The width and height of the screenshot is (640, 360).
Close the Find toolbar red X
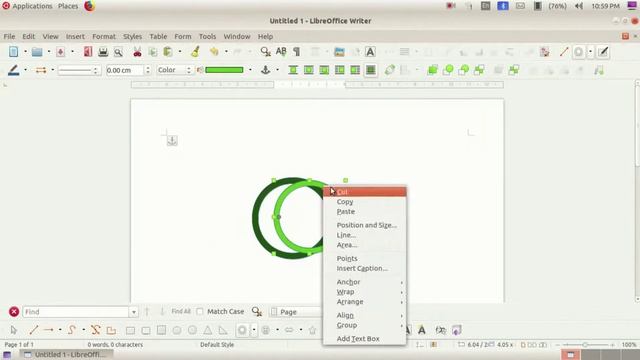[x=14, y=312]
